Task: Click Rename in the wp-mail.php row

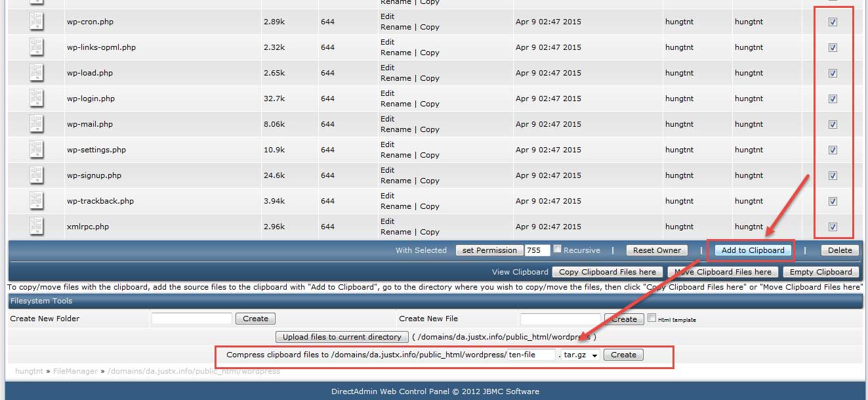Action: point(396,129)
